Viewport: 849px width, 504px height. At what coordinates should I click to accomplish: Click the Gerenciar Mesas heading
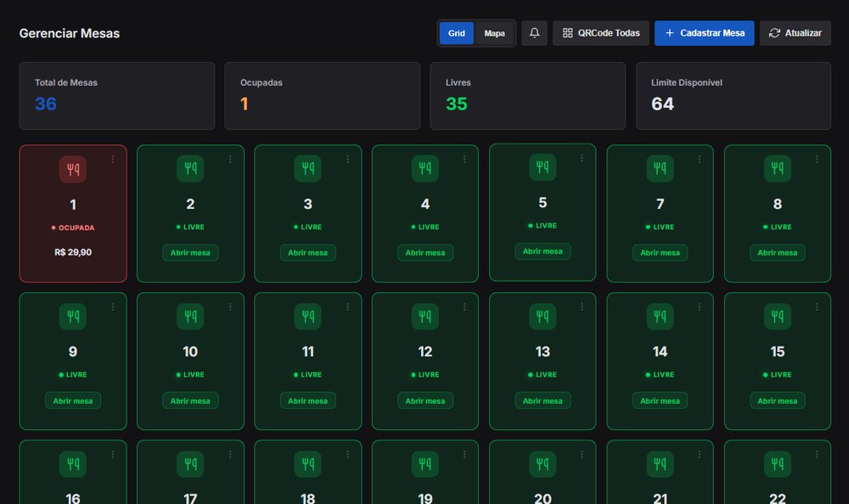(x=70, y=33)
